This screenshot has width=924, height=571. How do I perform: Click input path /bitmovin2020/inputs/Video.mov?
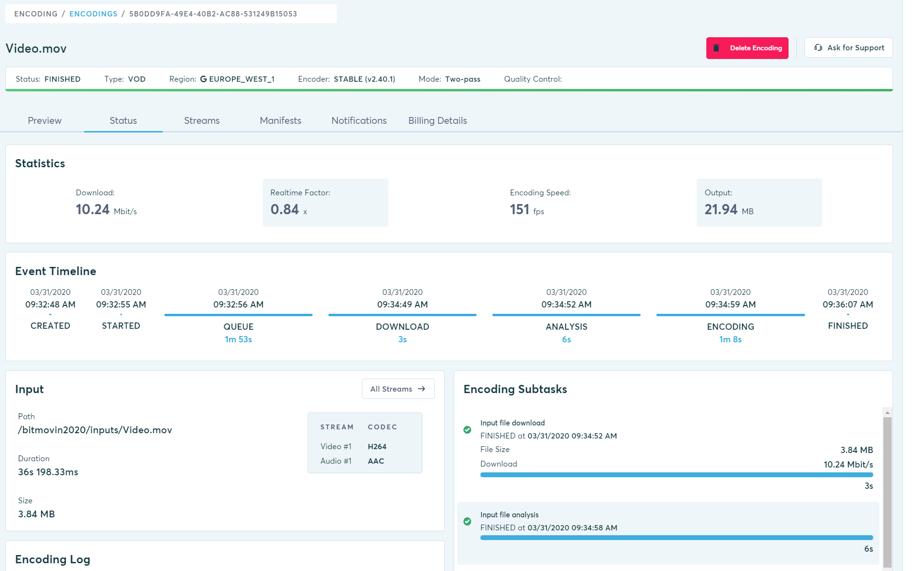tap(95, 430)
